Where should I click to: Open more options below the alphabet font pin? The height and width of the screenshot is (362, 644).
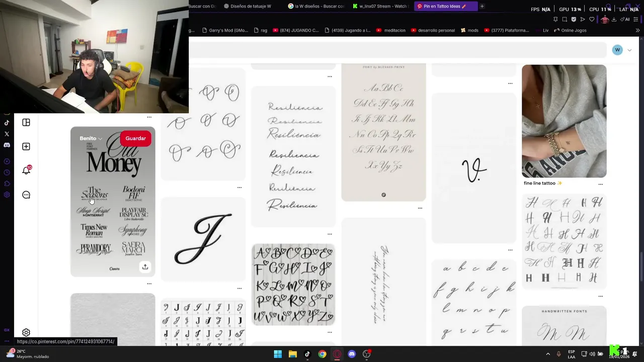coord(420,208)
